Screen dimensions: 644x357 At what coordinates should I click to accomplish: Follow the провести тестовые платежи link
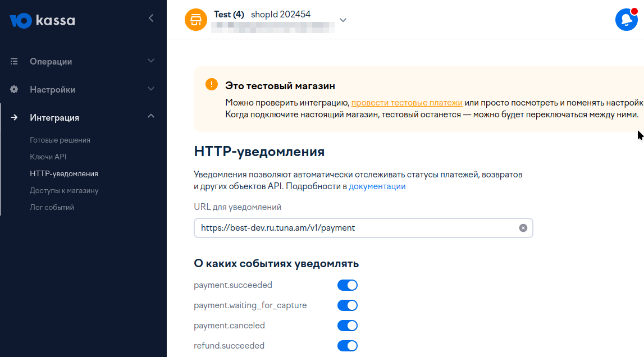(x=407, y=103)
